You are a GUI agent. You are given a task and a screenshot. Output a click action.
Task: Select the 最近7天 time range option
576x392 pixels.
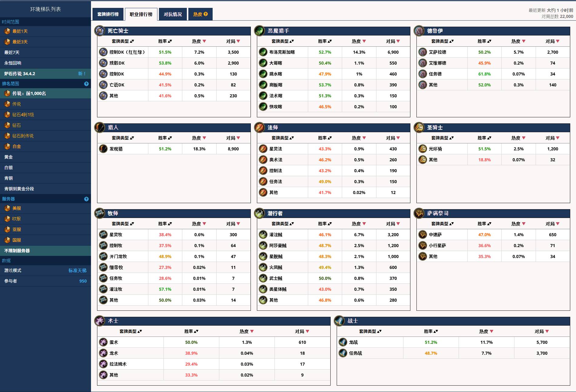[12, 52]
